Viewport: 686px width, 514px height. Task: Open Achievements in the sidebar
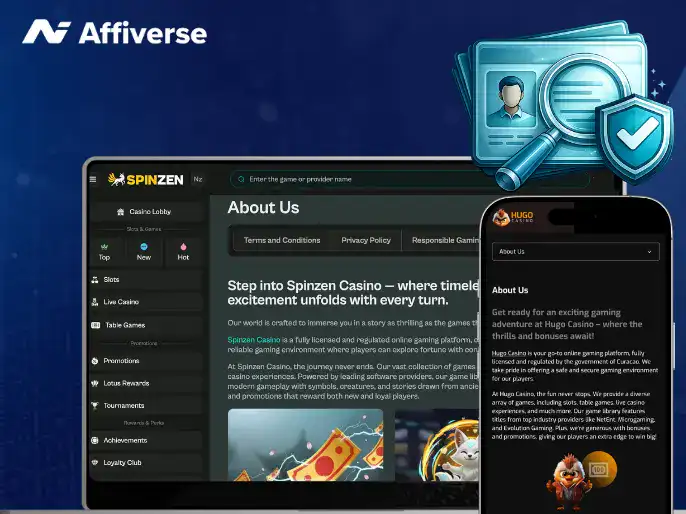pos(146,441)
